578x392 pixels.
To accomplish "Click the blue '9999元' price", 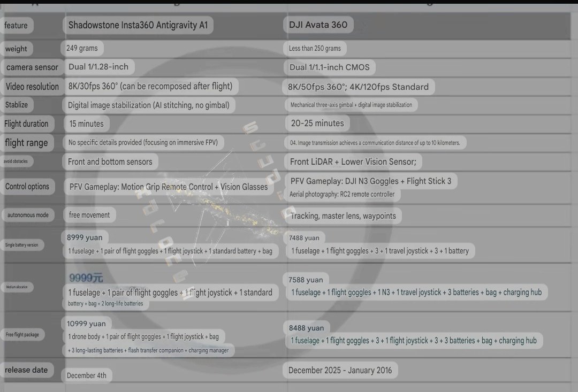I will pyautogui.click(x=86, y=278).
